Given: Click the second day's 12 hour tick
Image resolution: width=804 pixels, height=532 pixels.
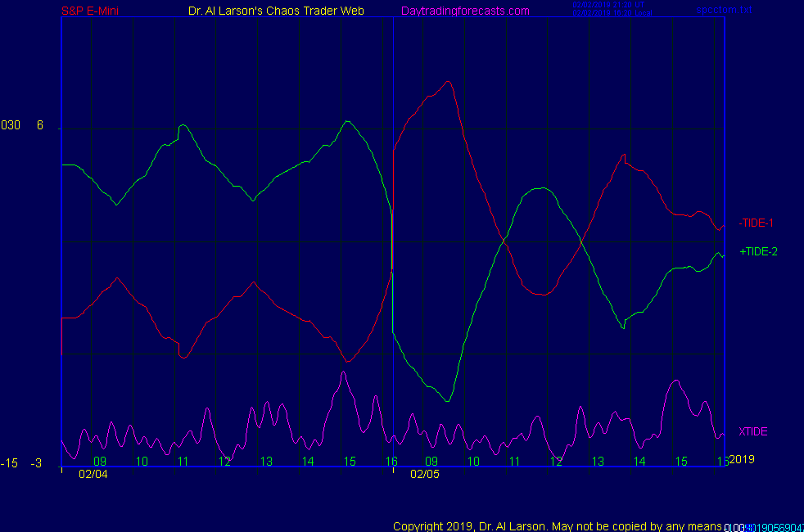Looking at the screenshot, I should coord(556,462).
